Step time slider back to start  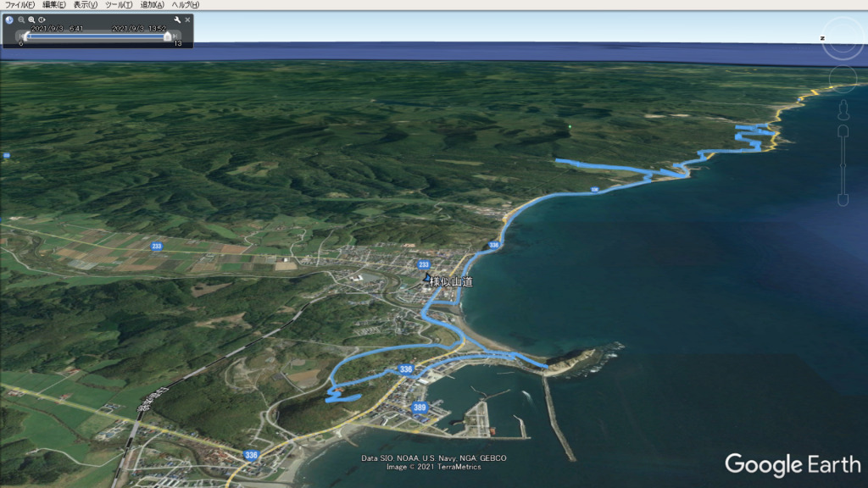(20, 36)
